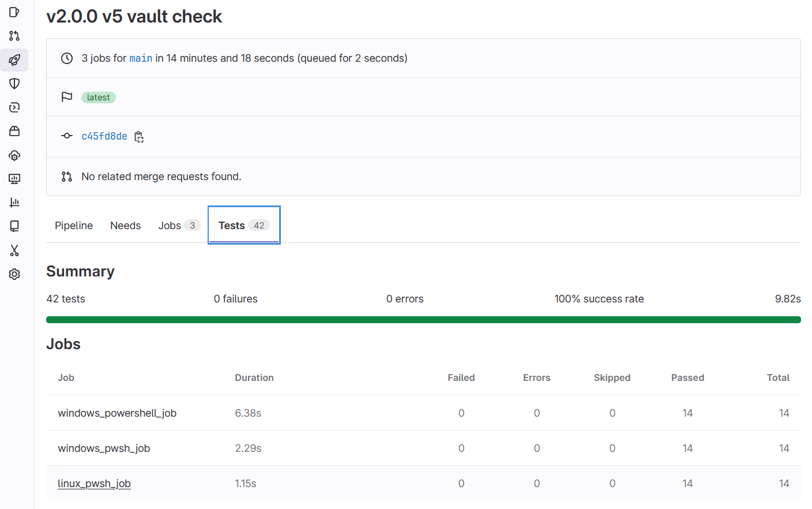
Task: Click the 6.38s duration value
Action: [x=248, y=413]
